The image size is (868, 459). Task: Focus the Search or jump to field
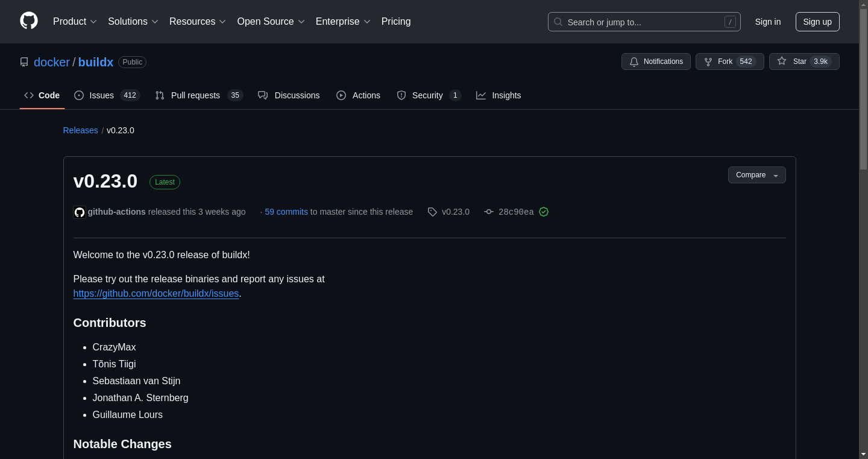644,22
